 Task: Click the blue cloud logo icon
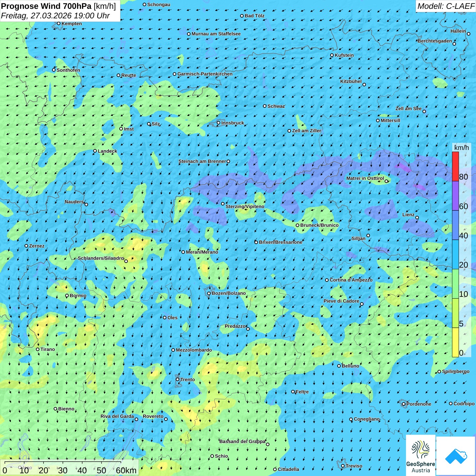pyautogui.click(x=456, y=456)
